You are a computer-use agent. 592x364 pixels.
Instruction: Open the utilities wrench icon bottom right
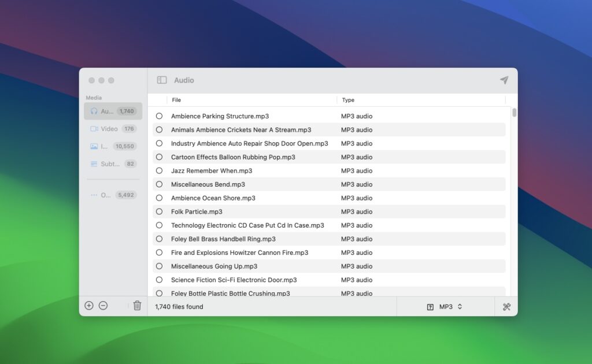pos(506,306)
